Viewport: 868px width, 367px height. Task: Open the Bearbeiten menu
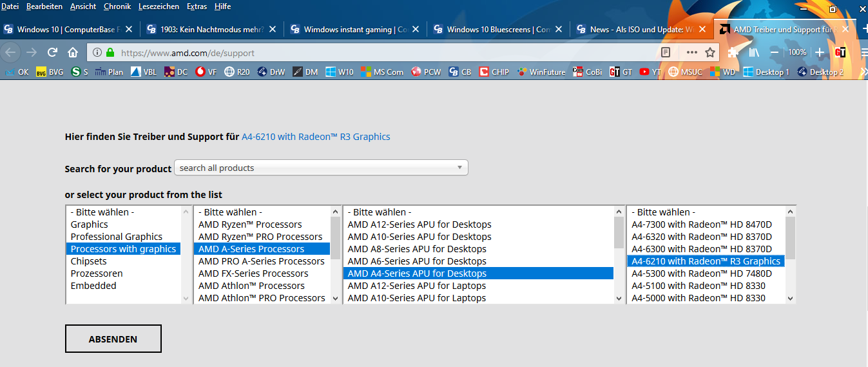point(44,6)
